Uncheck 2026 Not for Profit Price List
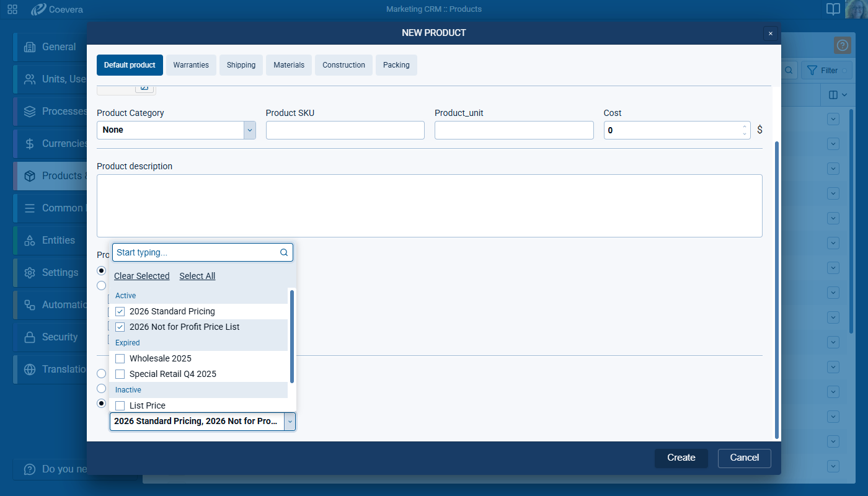Image resolution: width=868 pixels, height=496 pixels. click(120, 327)
